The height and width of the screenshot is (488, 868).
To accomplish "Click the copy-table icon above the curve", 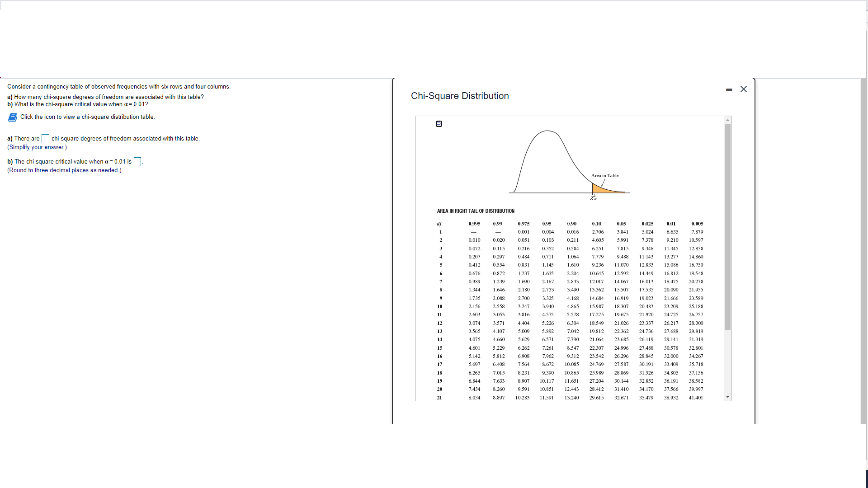I will [x=439, y=124].
